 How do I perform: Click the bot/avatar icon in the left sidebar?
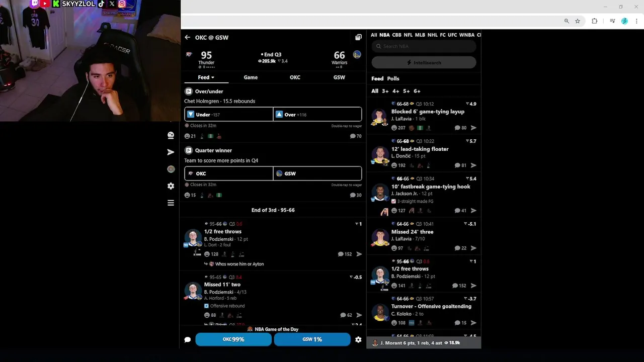171,135
